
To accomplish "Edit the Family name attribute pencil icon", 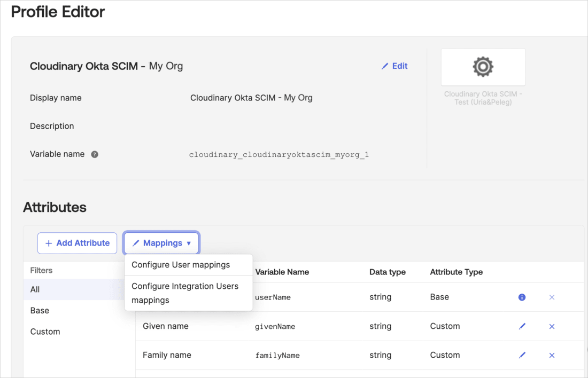I will coord(522,355).
